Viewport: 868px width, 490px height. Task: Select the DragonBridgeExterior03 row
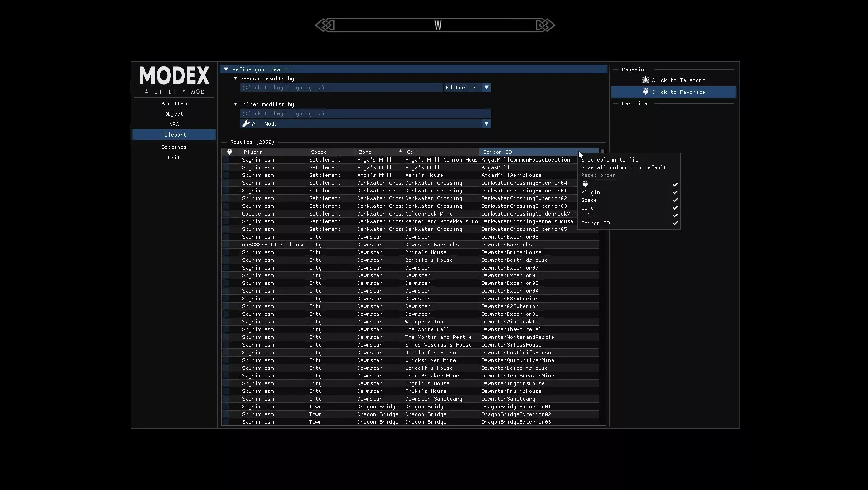click(x=410, y=422)
